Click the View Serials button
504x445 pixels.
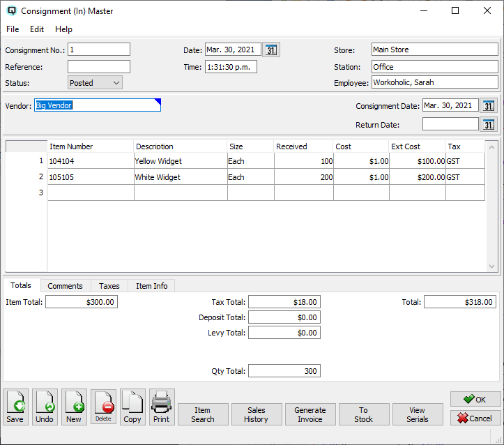pos(418,414)
